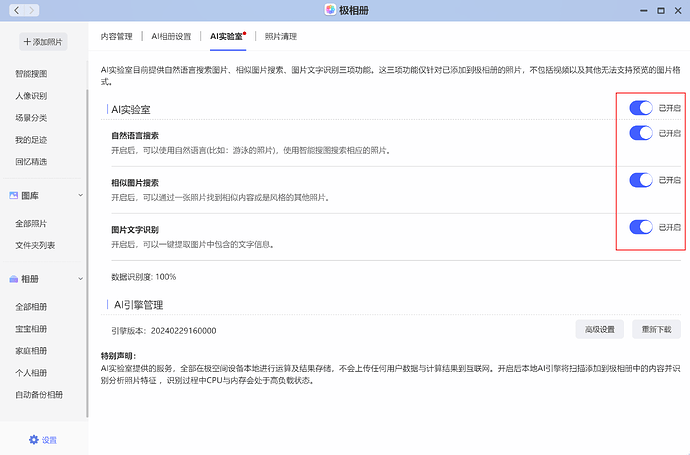The height and width of the screenshot is (455, 690).
Task: Click the 图库 gallery icon in sidebar
Action: tap(14, 195)
